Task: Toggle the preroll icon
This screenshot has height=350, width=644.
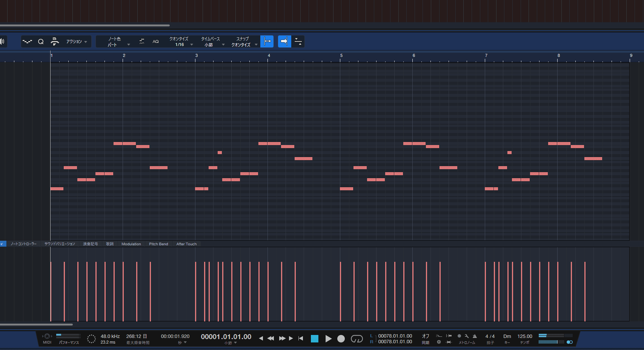Action: coord(449,336)
